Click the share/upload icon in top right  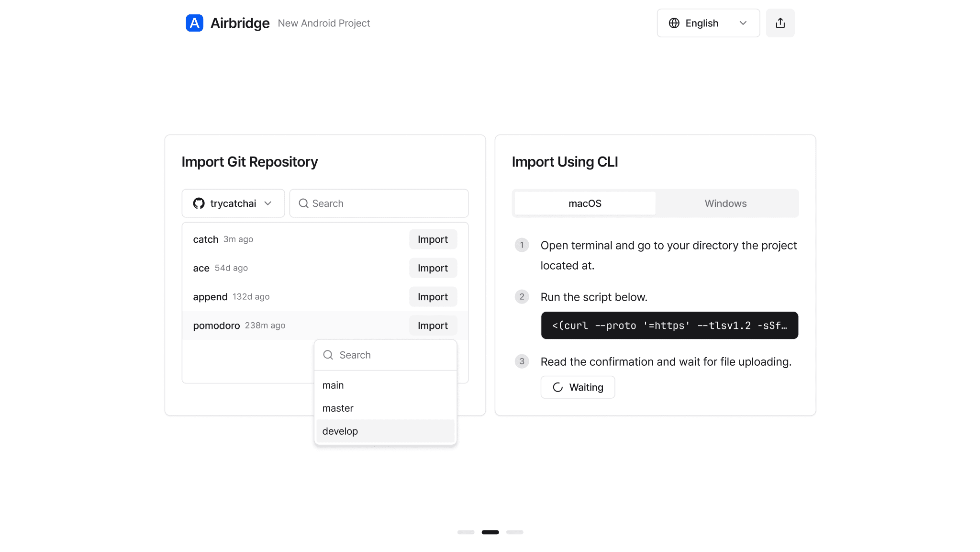[x=780, y=23]
